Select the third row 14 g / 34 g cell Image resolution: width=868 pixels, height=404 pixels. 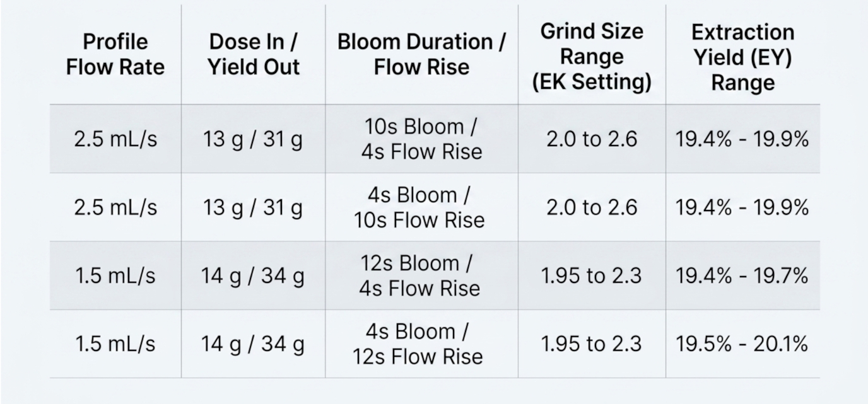pos(254,275)
